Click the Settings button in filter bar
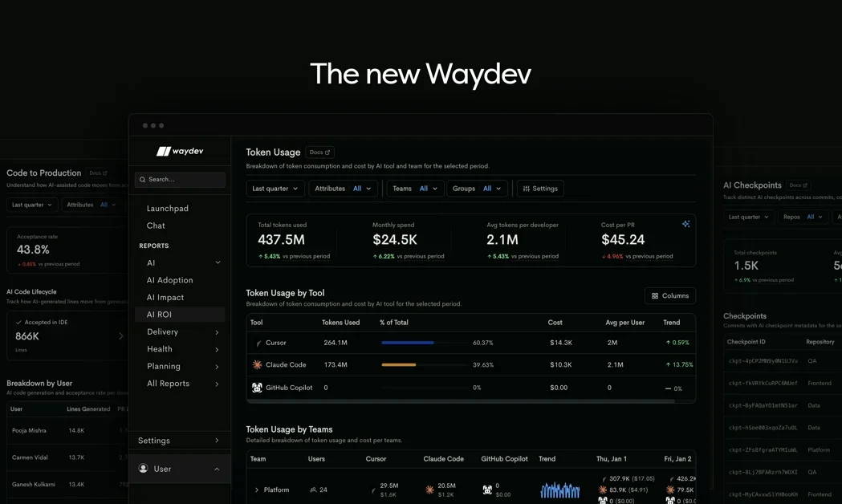The image size is (842, 504). (540, 189)
